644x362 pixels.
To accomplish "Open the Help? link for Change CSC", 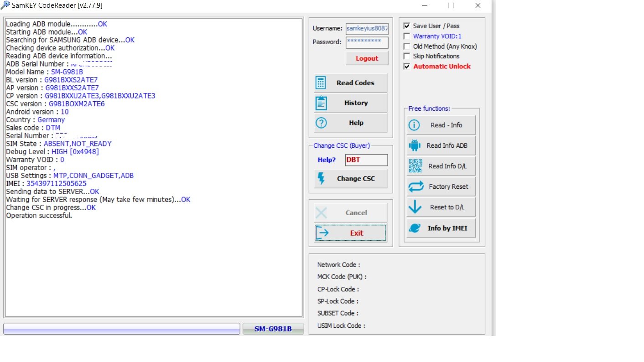I will 327,160.
